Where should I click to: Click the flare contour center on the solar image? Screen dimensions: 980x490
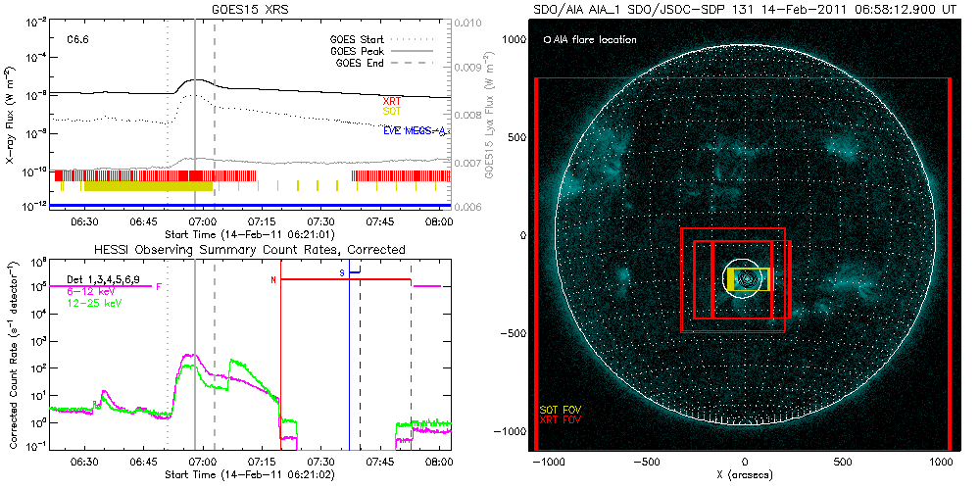[x=749, y=278]
